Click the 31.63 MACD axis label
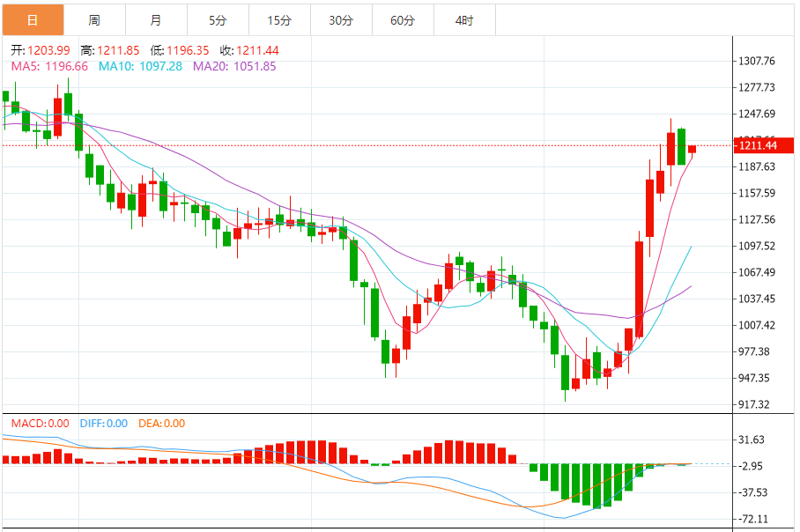Viewport: 800px width, 532px height. pyautogui.click(x=751, y=440)
